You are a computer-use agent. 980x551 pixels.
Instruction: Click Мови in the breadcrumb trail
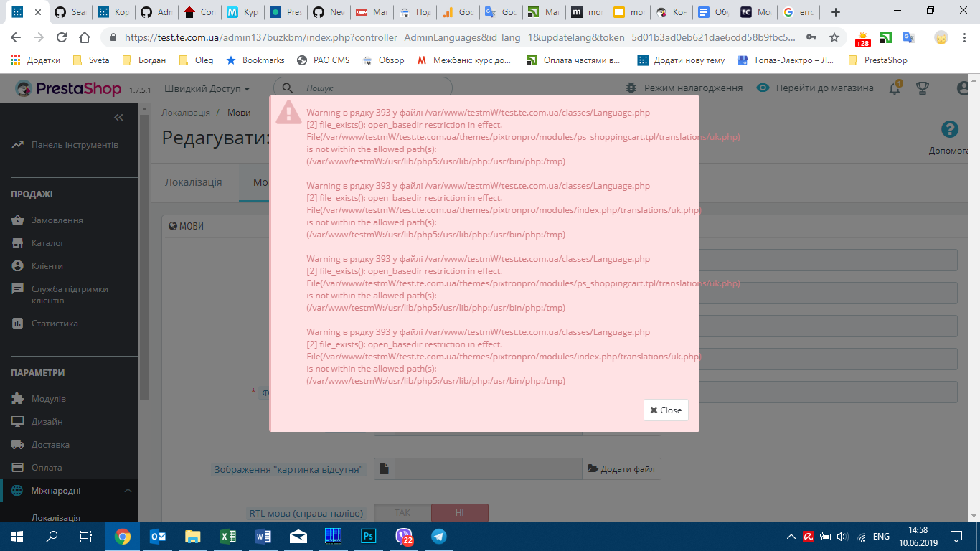pos(239,113)
